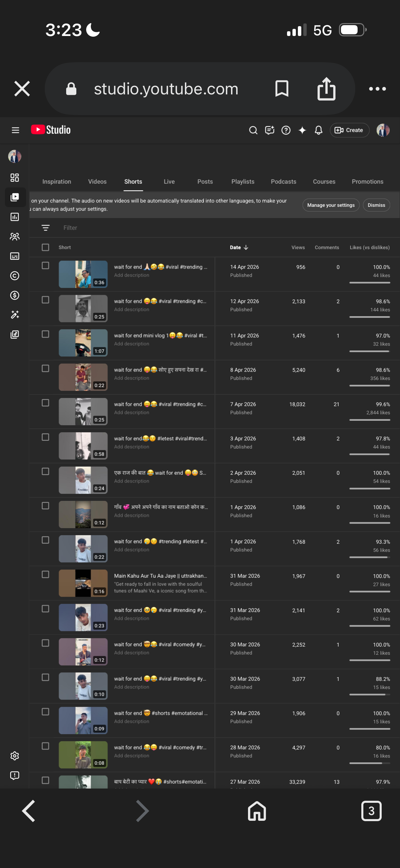Open the Help question mark icon
400x868 pixels.
click(x=286, y=130)
